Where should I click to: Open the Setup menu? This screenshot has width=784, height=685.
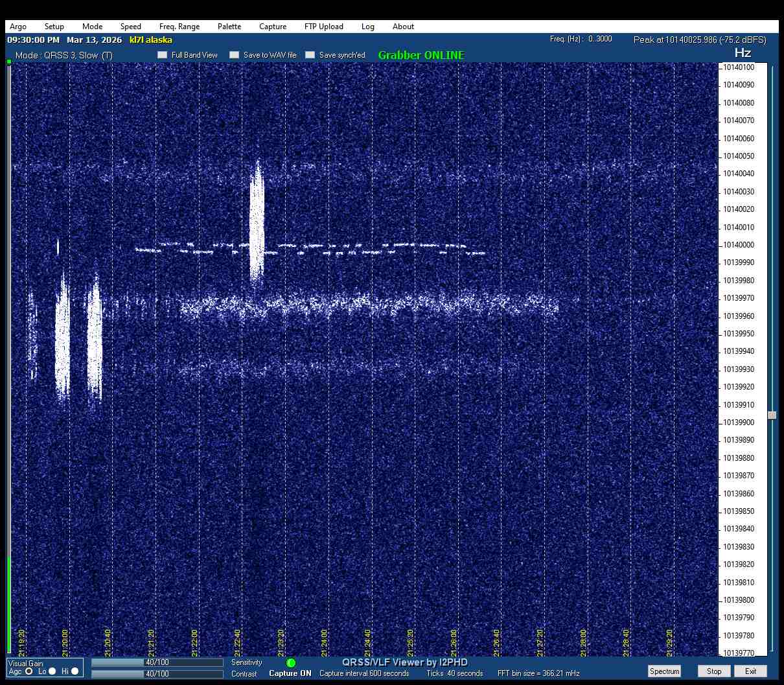54,27
